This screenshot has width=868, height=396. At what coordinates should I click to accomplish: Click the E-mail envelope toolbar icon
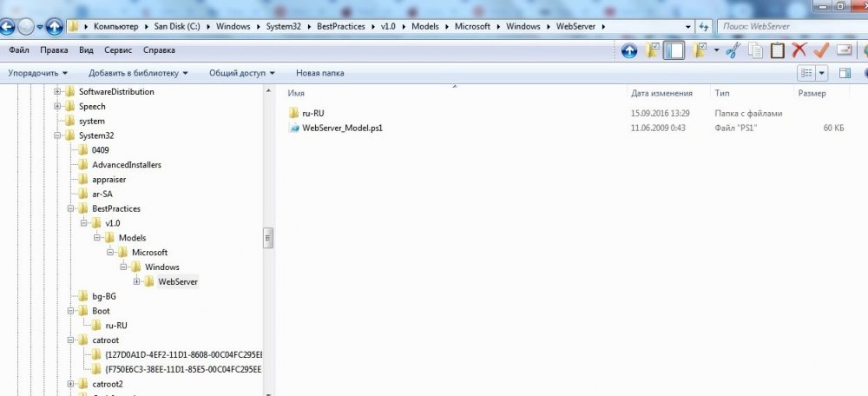(x=844, y=50)
